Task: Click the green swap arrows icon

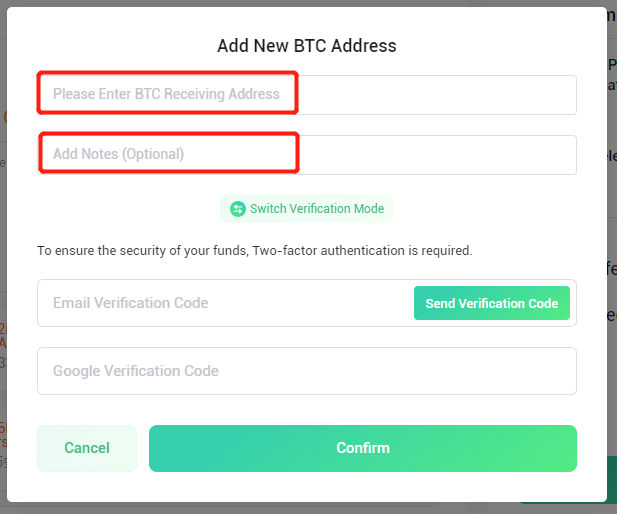Action: click(x=238, y=209)
